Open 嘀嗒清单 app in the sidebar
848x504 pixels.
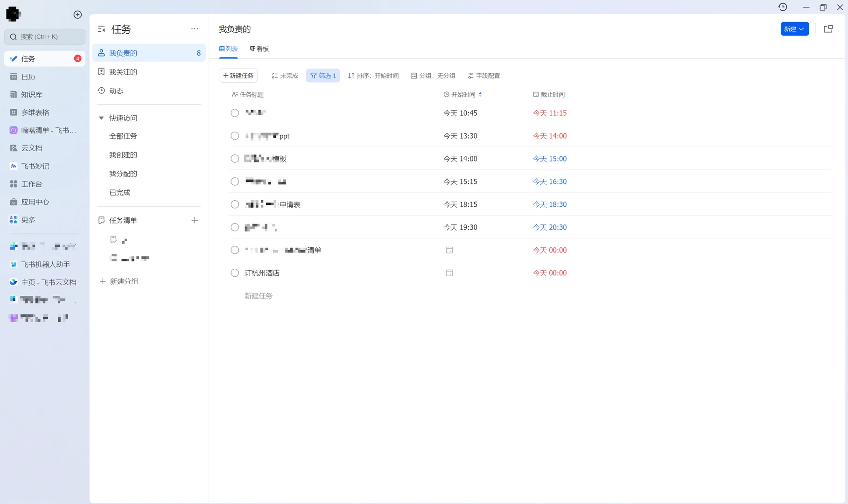pos(45,130)
